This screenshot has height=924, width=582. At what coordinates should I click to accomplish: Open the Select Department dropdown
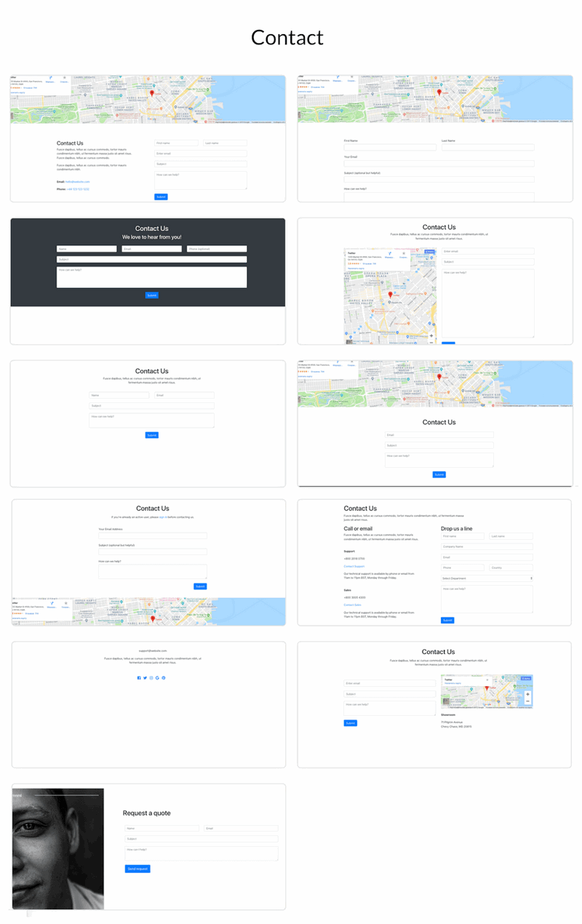[x=487, y=578]
